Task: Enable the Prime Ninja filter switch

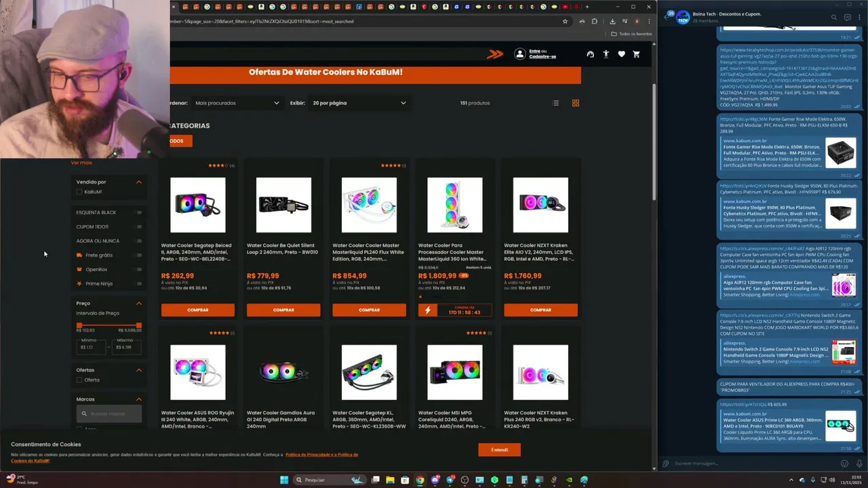Action: (x=138, y=283)
